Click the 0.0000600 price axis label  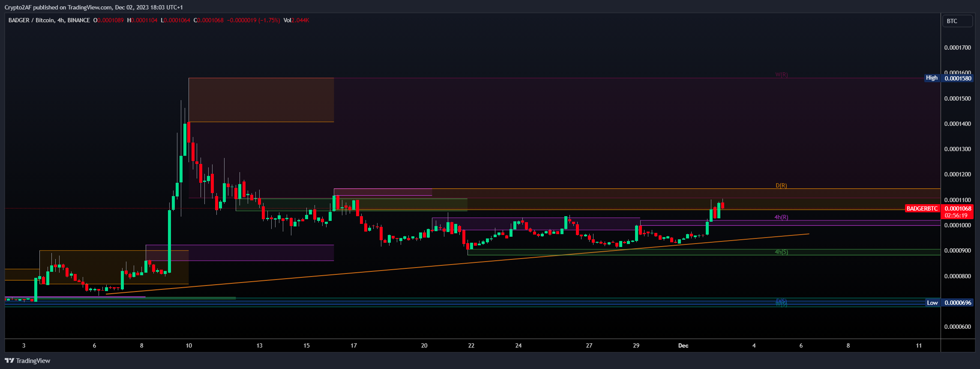958,327
